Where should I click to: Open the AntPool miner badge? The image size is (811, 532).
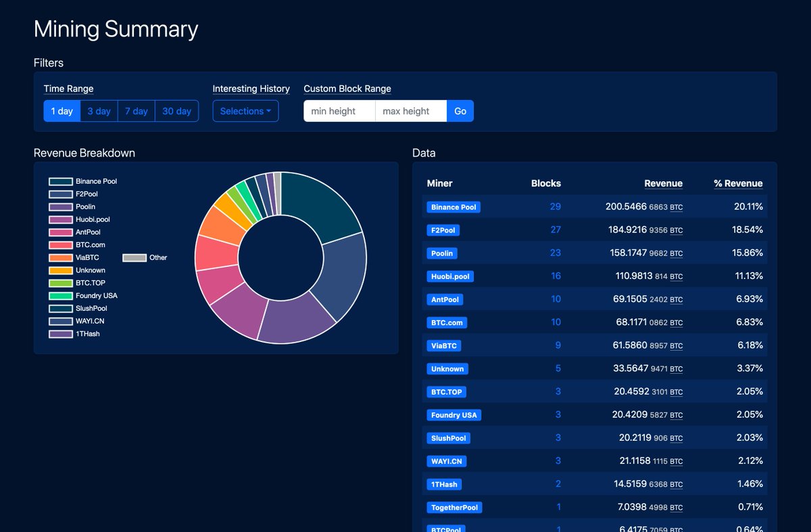(445, 299)
